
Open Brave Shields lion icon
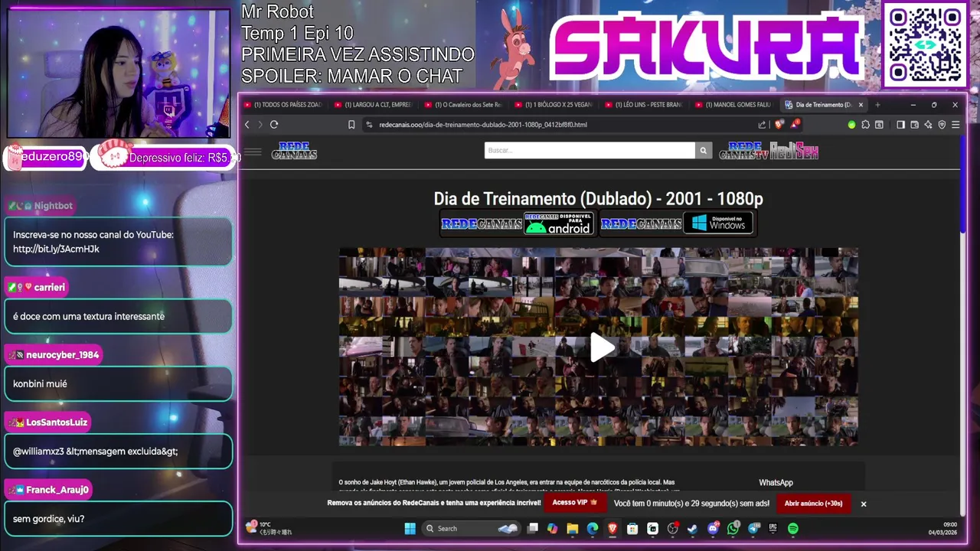pos(779,125)
